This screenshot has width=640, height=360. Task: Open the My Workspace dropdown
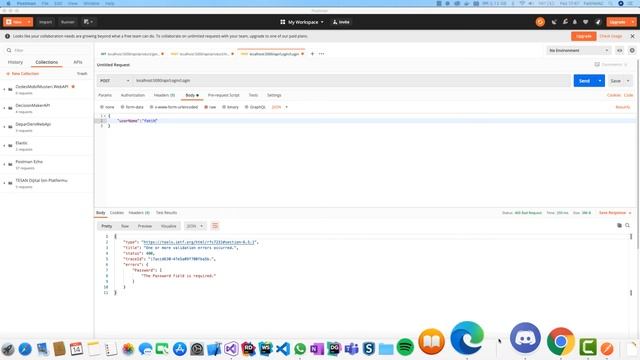[302, 22]
